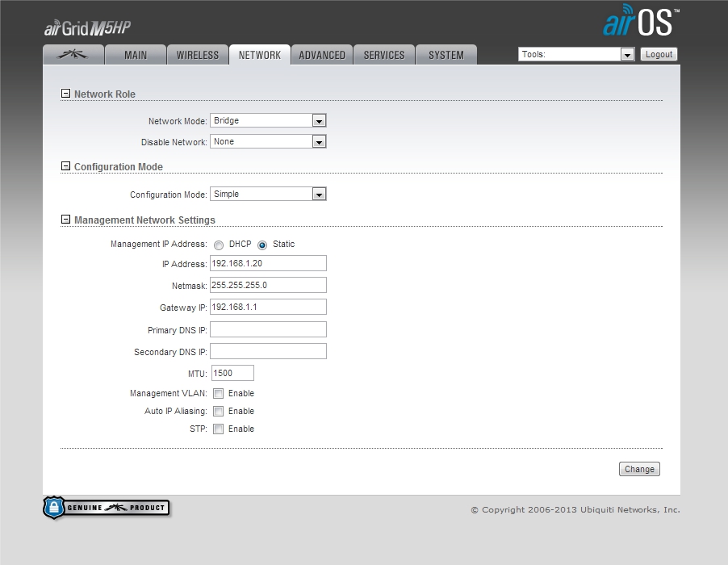Click the airOS logo
Screen dimensions: 728x565
(641, 20)
